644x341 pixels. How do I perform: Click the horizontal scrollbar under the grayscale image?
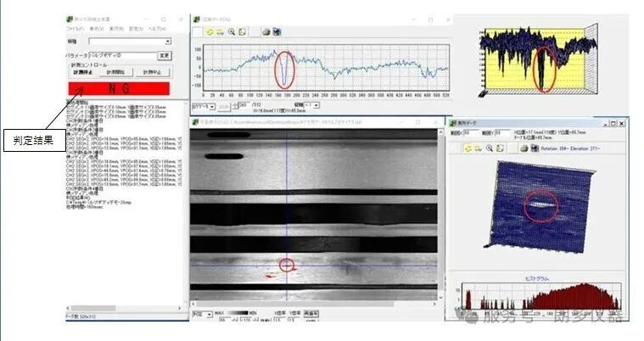314,304
